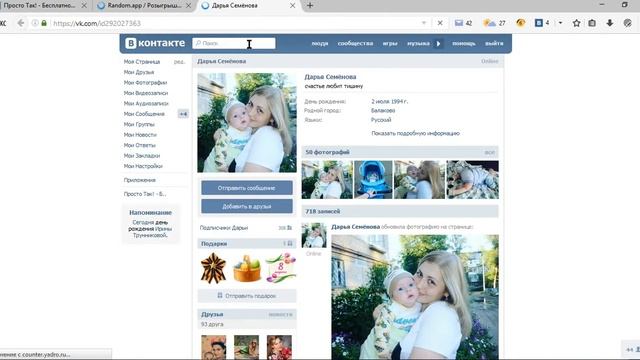Open the downloads arrow icon
The height and width of the screenshot is (360, 640).
[x=610, y=23]
